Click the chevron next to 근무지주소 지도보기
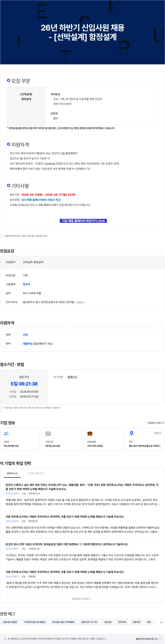Screen dimensions: 165x644 pos(86,302)
